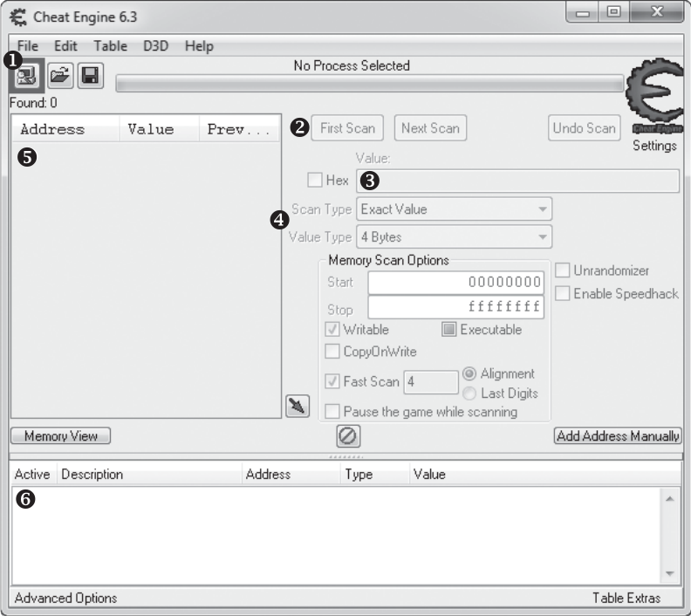Screen dimensions: 691x616
Task: Click Add Address Manually
Action: 618,435
